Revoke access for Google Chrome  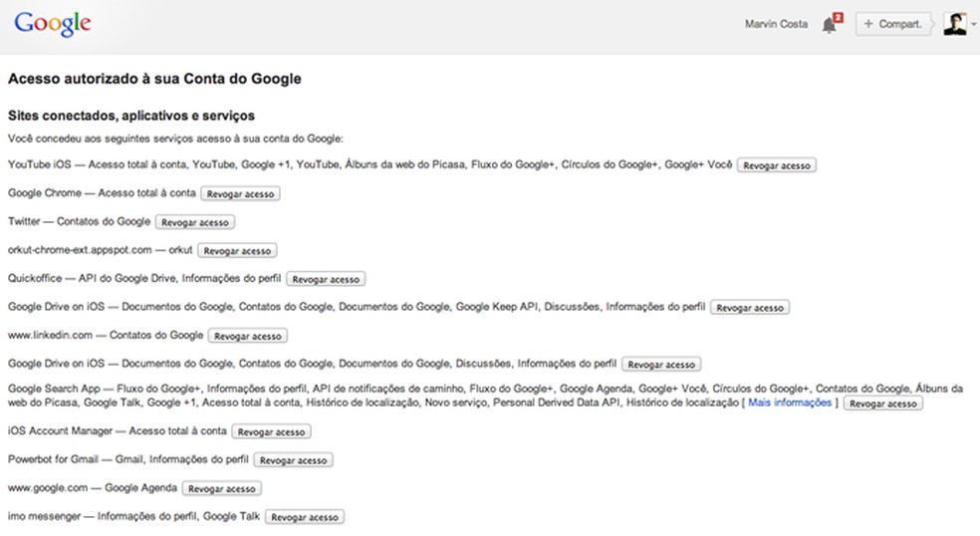[x=240, y=194]
